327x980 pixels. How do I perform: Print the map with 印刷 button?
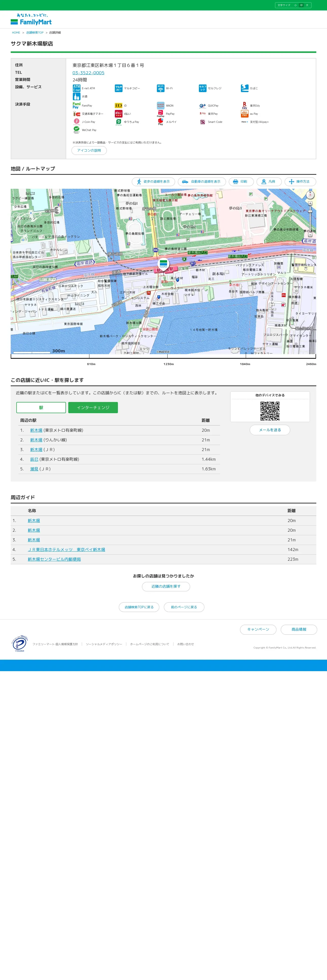coord(241,182)
